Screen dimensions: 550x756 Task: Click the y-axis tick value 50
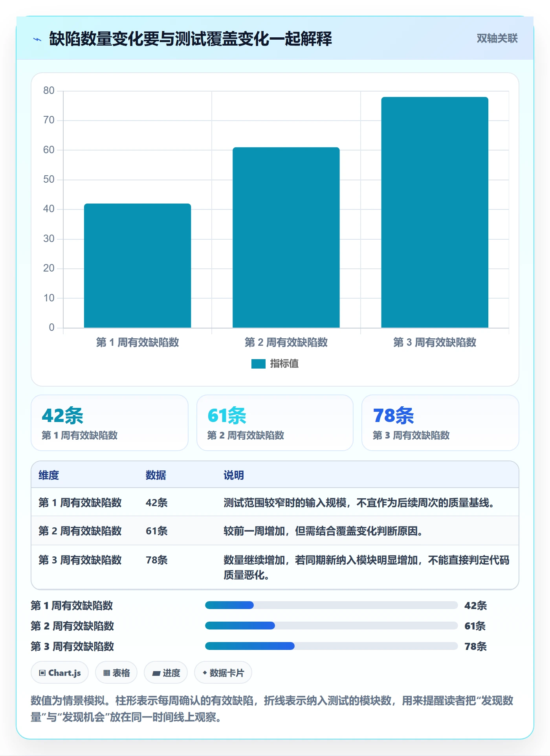pyautogui.click(x=49, y=180)
